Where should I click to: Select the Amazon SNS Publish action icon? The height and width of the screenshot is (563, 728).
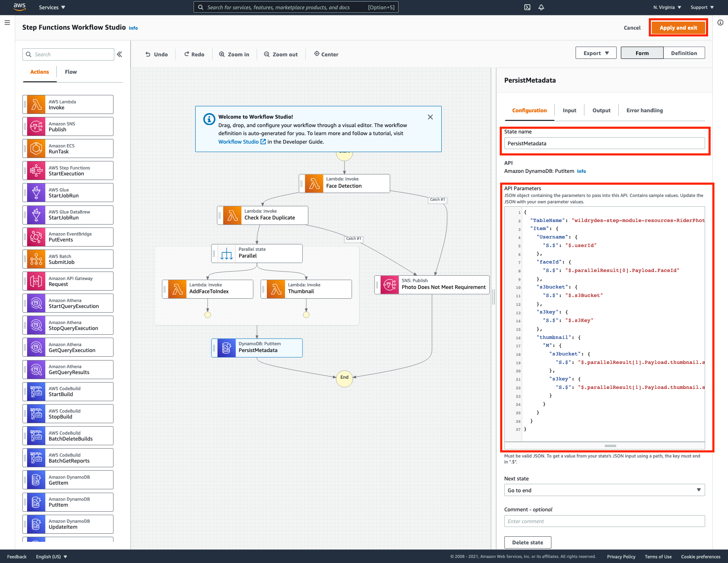pos(36,126)
